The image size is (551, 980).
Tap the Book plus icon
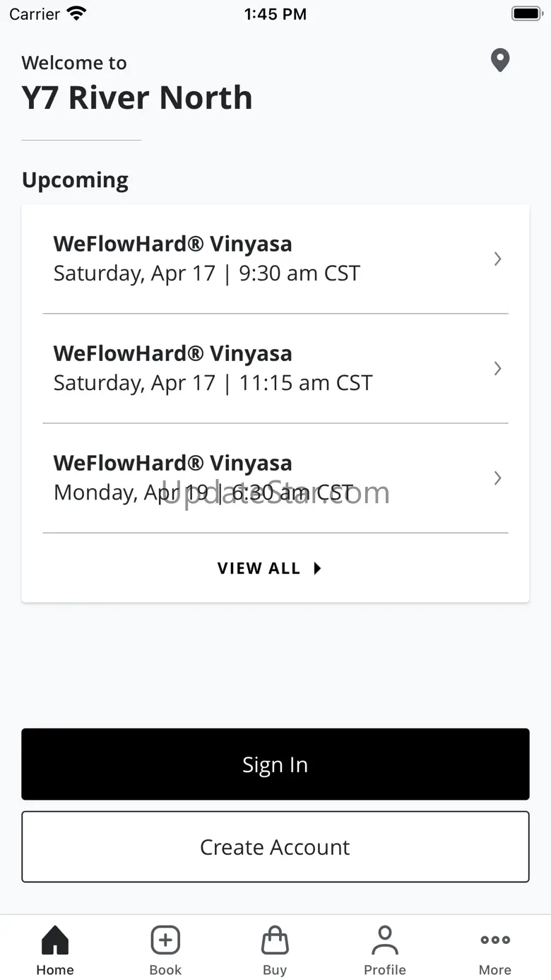165,940
